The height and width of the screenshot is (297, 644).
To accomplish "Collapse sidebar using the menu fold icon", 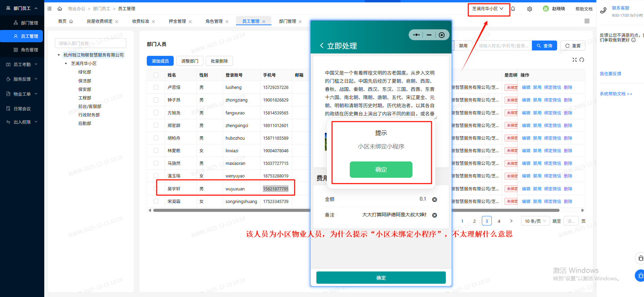I will pos(50,9).
